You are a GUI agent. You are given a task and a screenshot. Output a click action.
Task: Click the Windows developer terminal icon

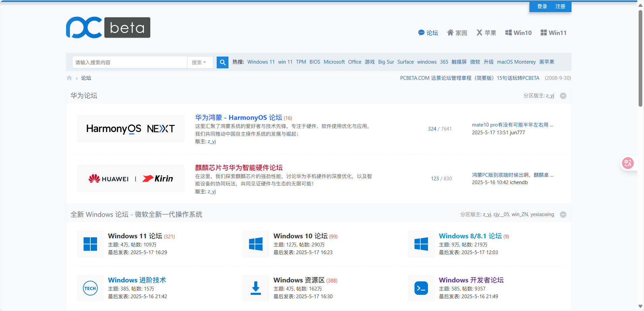point(421,288)
